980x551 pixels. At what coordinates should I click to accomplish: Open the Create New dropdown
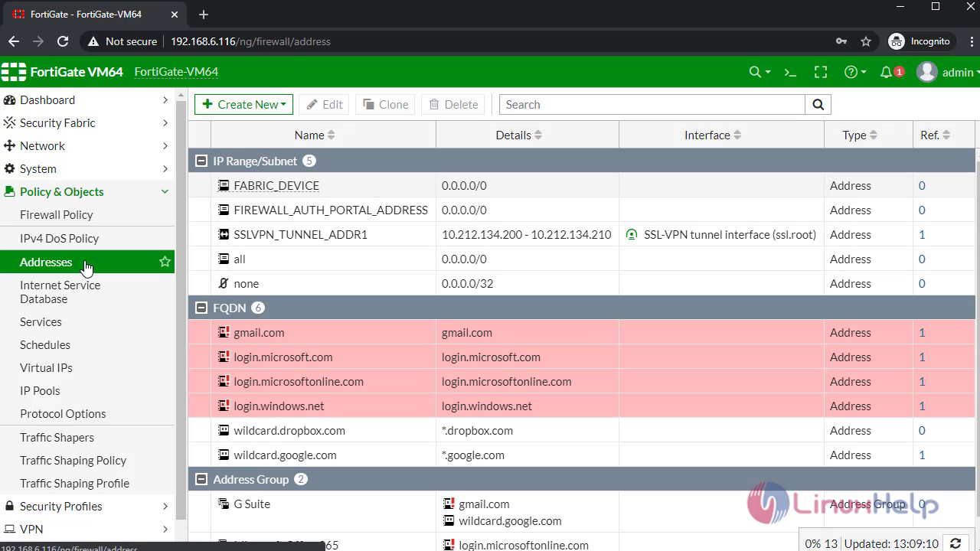point(243,105)
